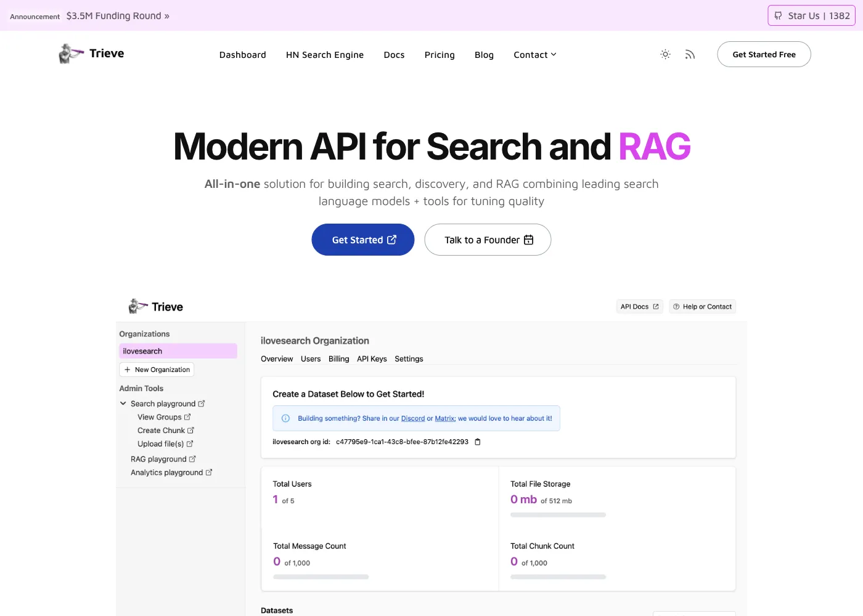Open Dashboard in the nav bar
The height and width of the screenshot is (616, 863).
(243, 55)
